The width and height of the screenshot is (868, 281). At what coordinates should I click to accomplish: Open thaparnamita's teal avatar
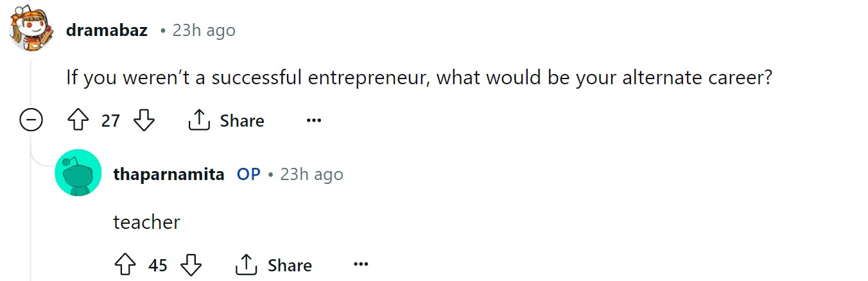click(x=78, y=172)
